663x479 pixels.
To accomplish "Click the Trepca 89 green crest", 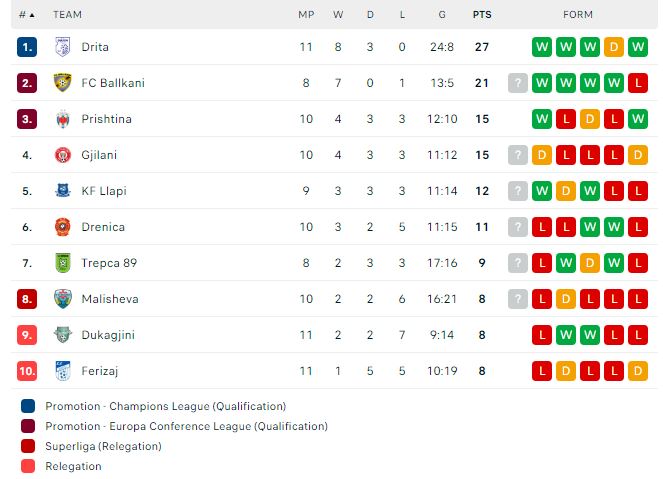I will coord(63,263).
